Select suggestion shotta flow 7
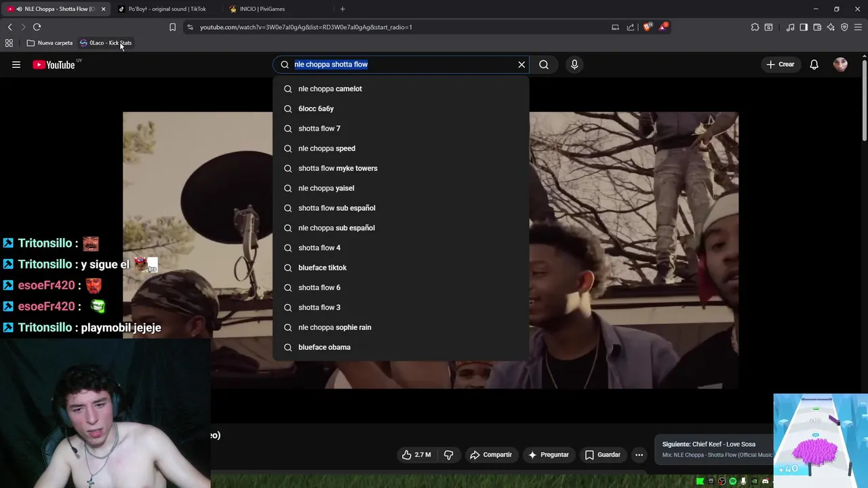868x488 pixels. point(401,128)
